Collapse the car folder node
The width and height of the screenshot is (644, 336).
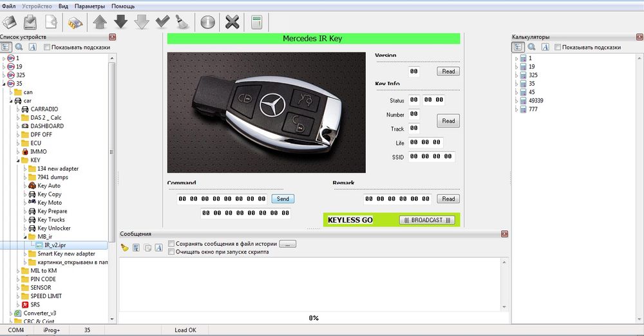point(11,100)
